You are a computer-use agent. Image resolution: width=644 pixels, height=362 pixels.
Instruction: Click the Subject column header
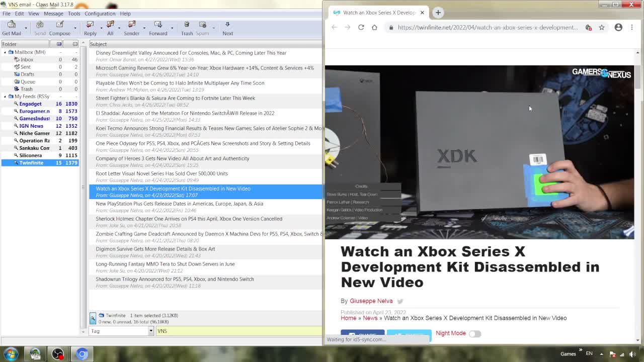(205, 44)
